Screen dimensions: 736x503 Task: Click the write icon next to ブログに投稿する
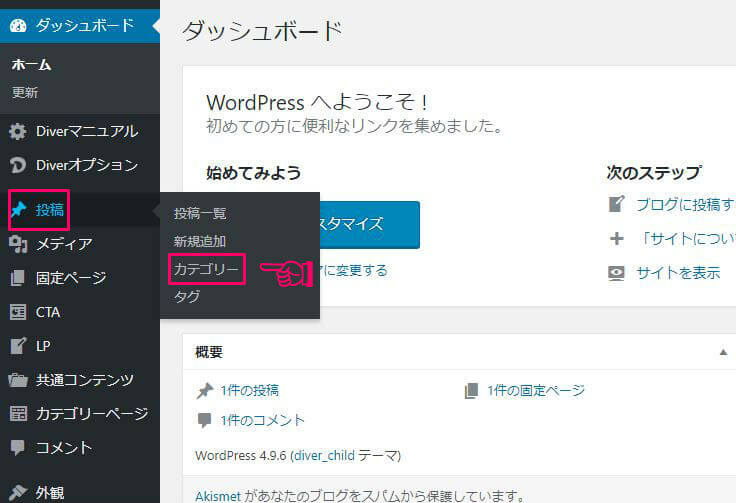pyautogui.click(x=616, y=204)
